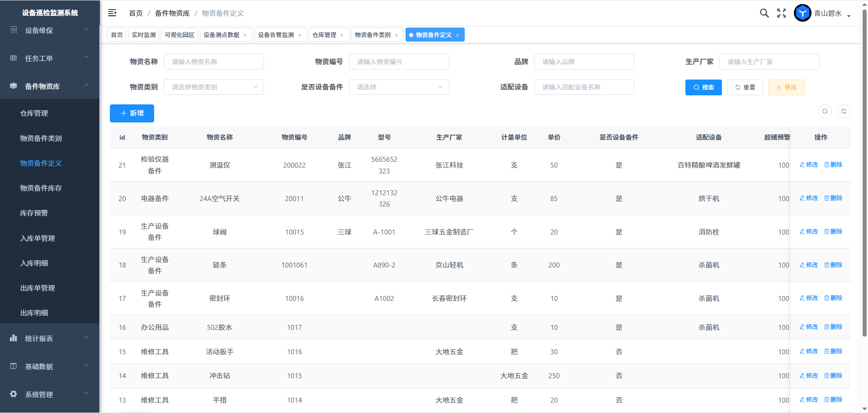Toggle fullscreen mode icon
This screenshot has height=413, width=868.
coord(781,13)
